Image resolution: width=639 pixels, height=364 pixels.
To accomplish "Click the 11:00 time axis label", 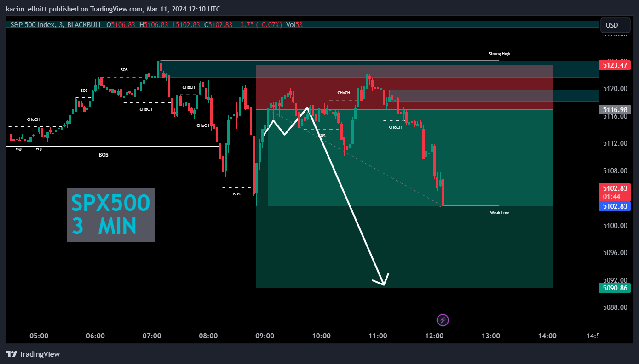I will pos(378,336).
